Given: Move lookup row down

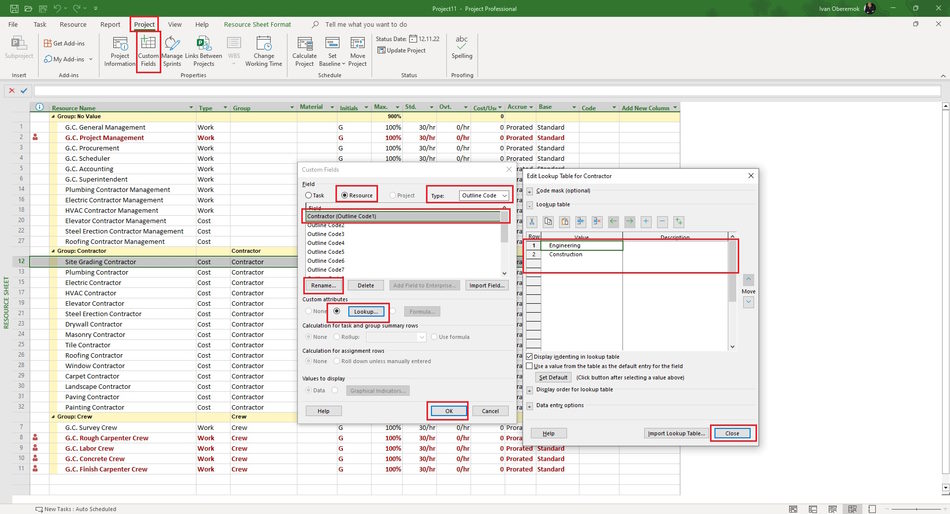Looking at the screenshot, I should click(x=748, y=302).
